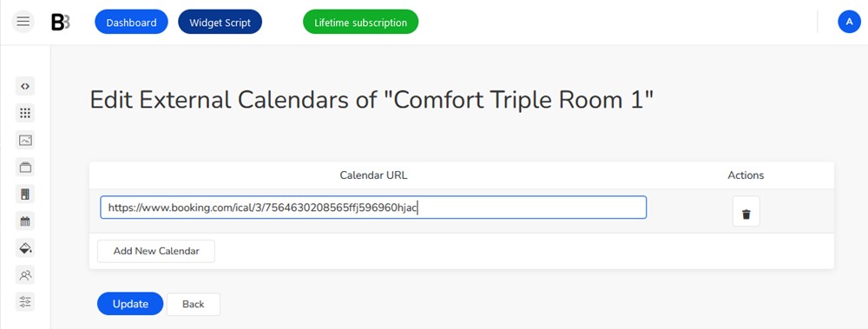The image size is (868, 329).
Task: Select the paint bucket sidebar icon
Action: coord(25,248)
